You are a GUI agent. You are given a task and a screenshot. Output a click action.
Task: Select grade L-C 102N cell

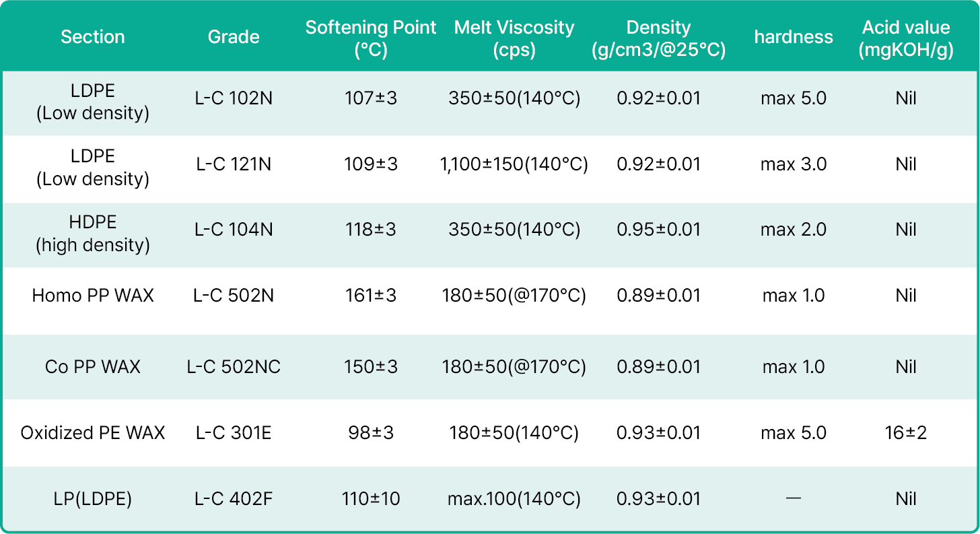click(234, 98)
